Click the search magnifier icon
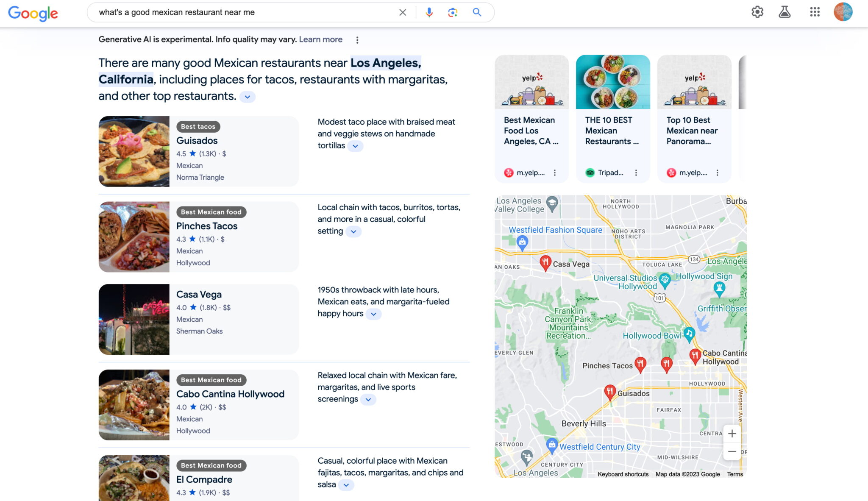Image resolution: width=868 pixels, height=501 pixels. tap(476, 12)
